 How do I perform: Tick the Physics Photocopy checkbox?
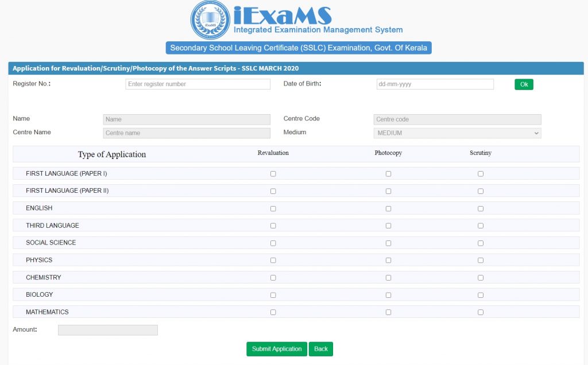[389, 260]
